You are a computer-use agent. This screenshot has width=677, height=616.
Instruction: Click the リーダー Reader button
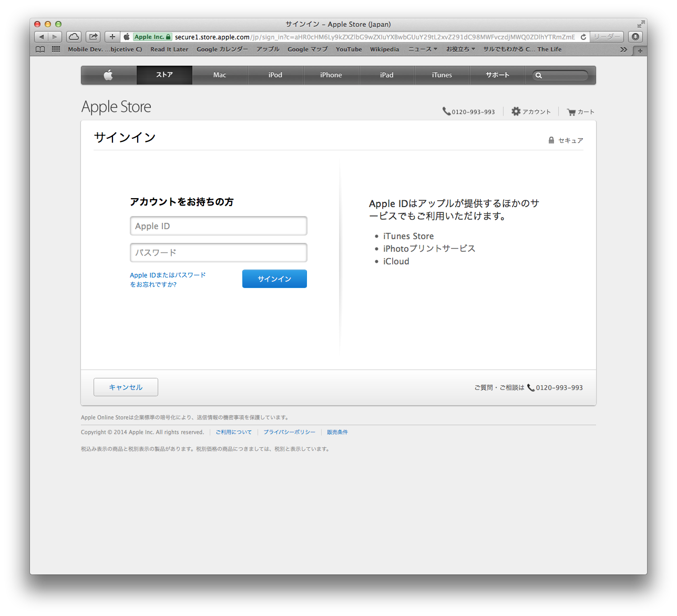[607, 37]
